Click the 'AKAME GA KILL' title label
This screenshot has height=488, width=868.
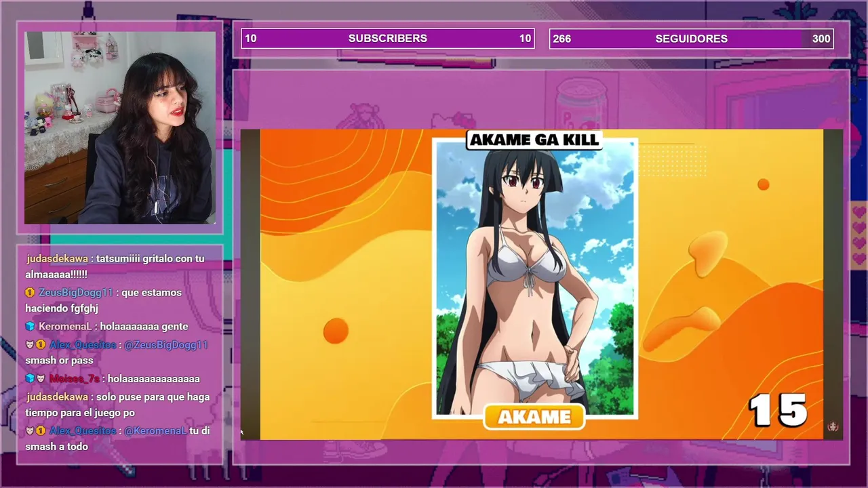coord(534,140)
